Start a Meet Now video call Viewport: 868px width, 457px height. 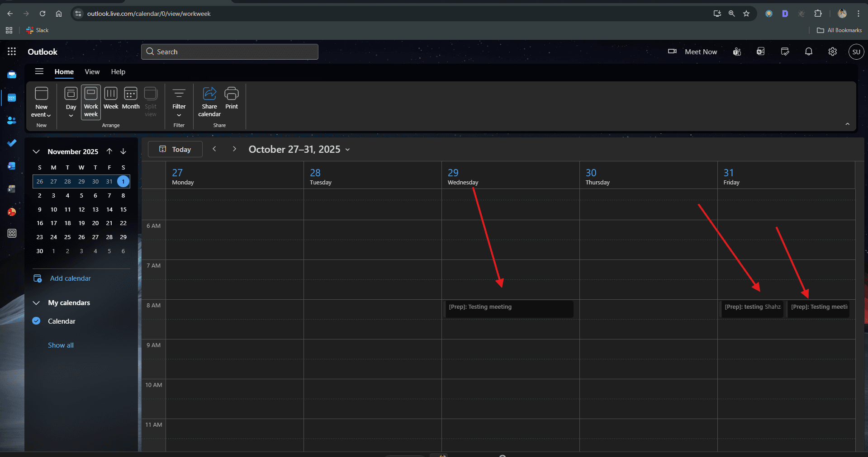click(x=693, y=52)
